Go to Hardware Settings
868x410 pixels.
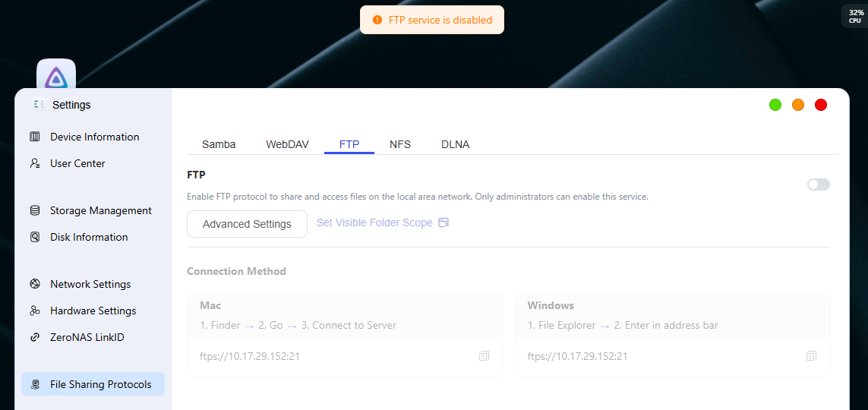pos(93,311)
